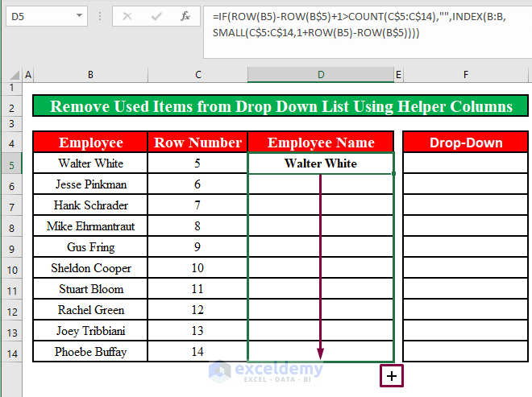This screenshot has width=532, height=397.
Task: Select column E header
Action: point(398,75)
